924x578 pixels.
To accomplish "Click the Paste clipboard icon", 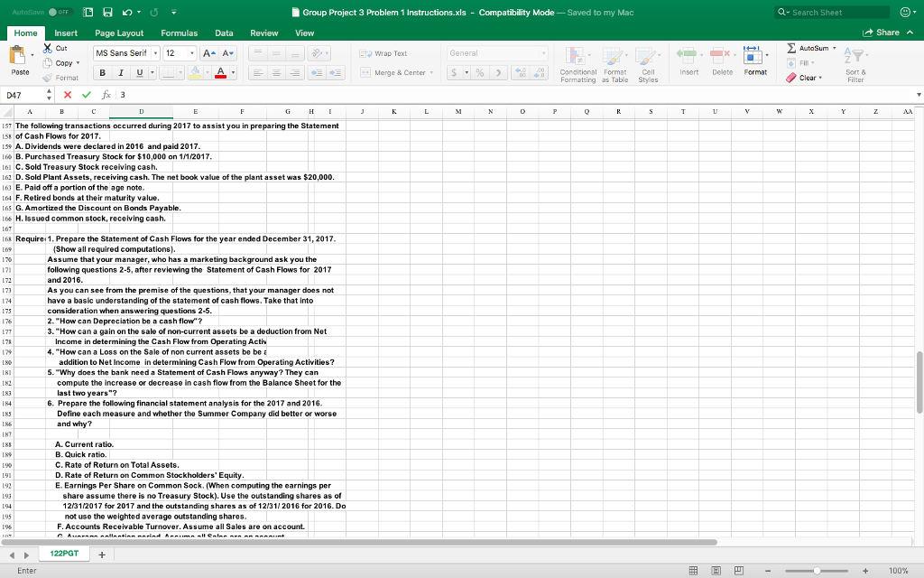I will pos(18,56).
